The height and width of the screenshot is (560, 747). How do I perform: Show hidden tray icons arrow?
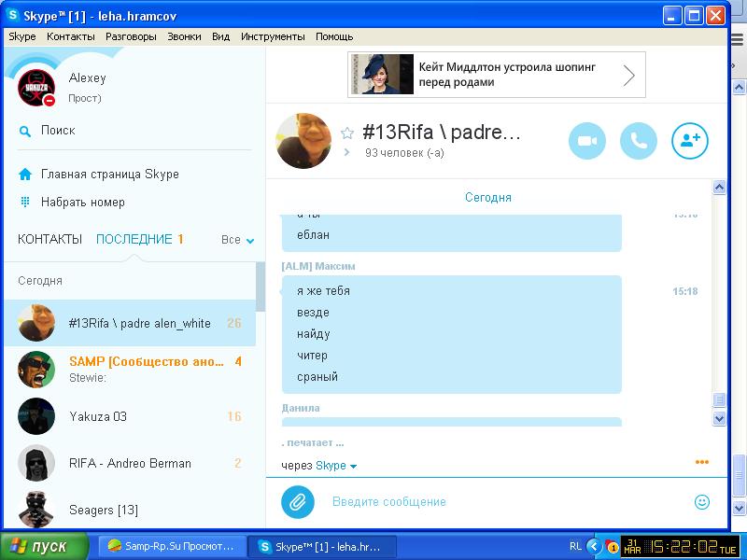594,546
